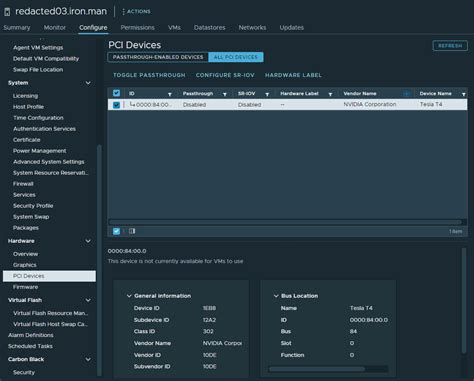Open the ACTIONS menu

point(136,12)
